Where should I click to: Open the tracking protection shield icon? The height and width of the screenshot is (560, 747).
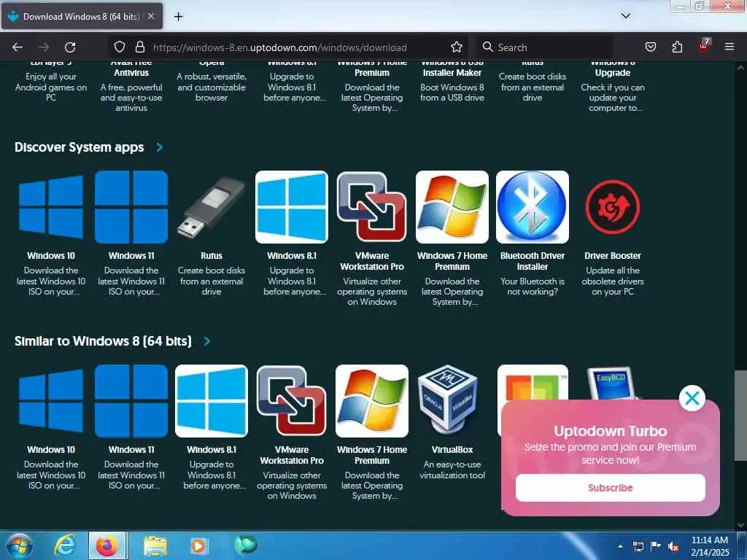tap(120, 47)
